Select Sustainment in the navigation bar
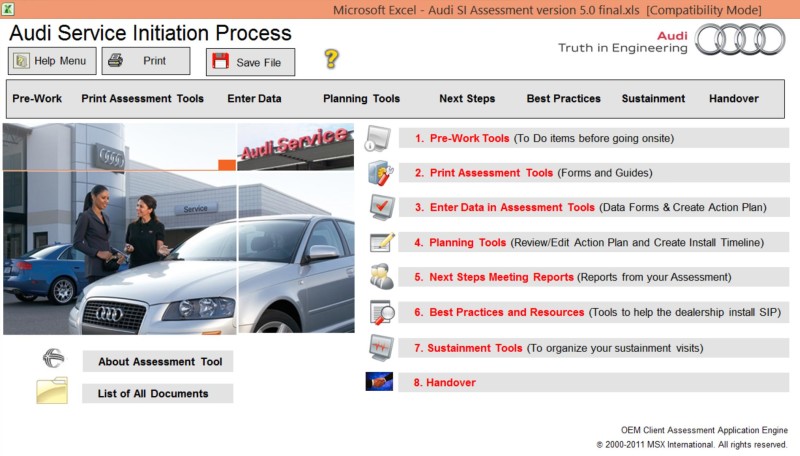Viewport: 800px width, 456px height. pyautogui.click(x=653, y=99)
